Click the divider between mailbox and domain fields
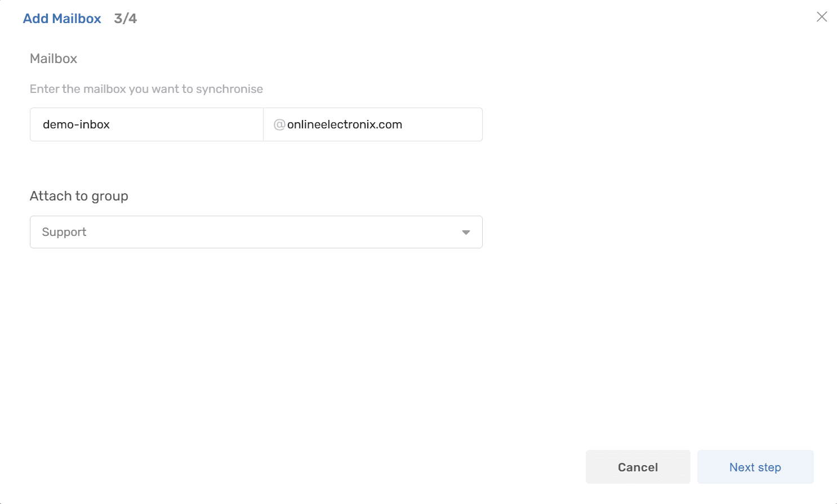Viewport: 837px width, 504px height. [x=263, y=124]
